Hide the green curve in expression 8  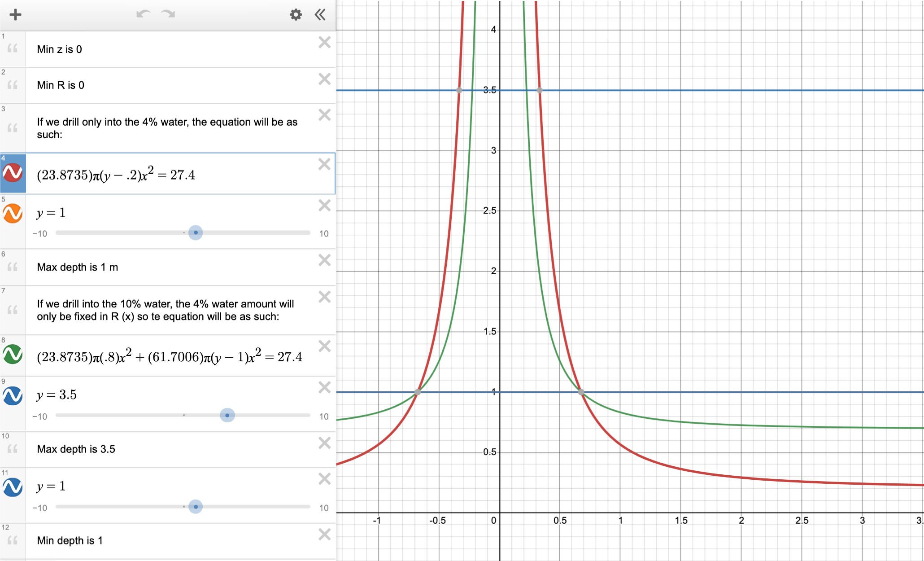pyautogui.click(x=13, y=355)
